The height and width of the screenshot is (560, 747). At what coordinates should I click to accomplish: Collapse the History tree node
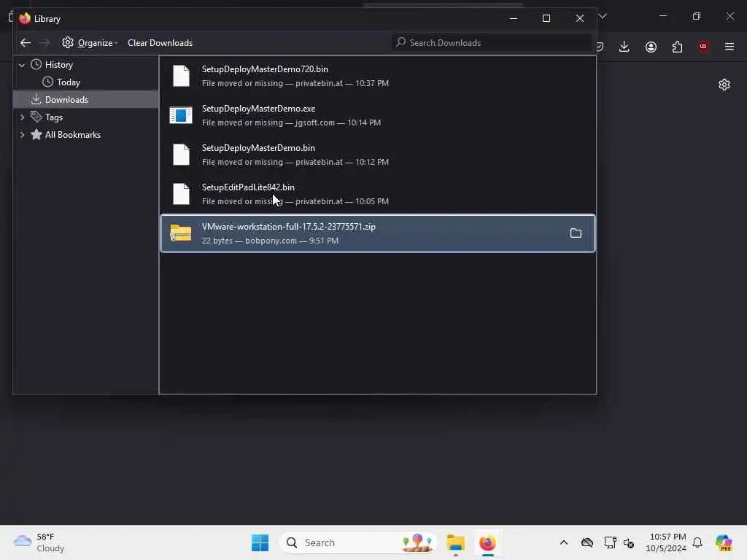coord(22,65)
